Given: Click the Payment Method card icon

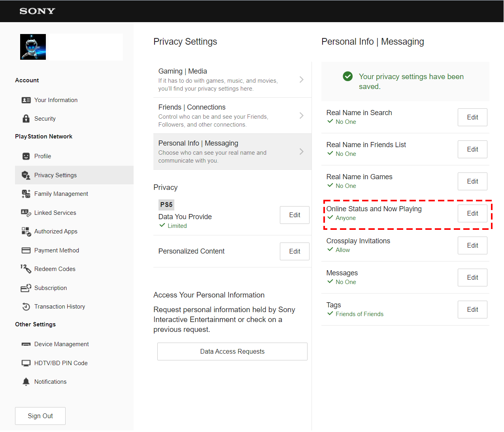Looking at the screenshot, I should 25,250.
